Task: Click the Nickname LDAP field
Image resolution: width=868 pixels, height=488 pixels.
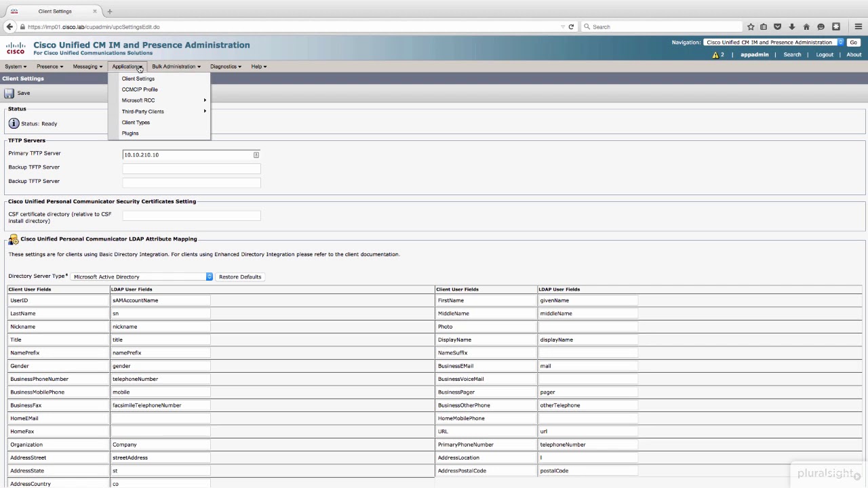Action: pyautogui.click(x=161, y=327)
